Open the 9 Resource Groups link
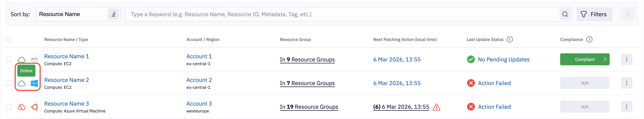The height and width of the screenshot is (119, 644). [307, 60]
